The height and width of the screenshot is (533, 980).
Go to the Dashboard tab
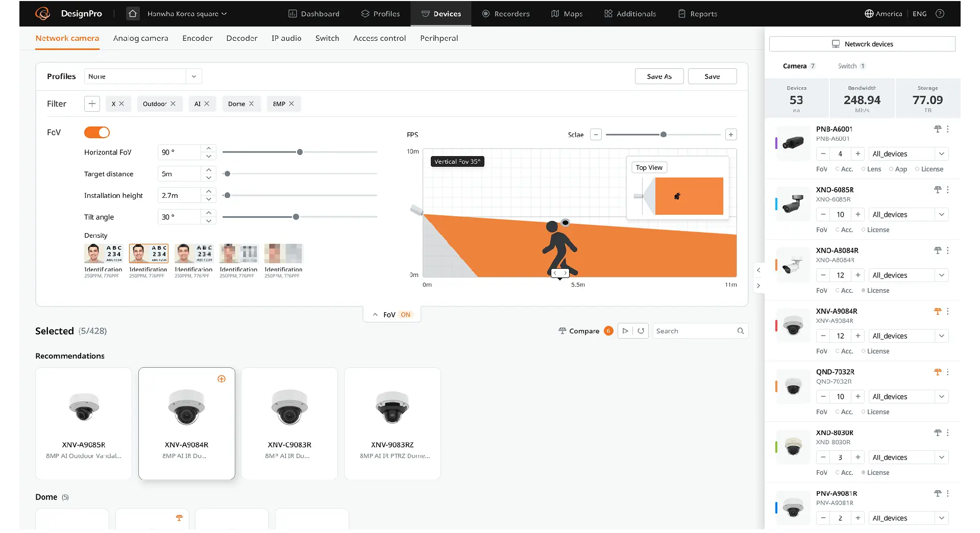[314, 14]
